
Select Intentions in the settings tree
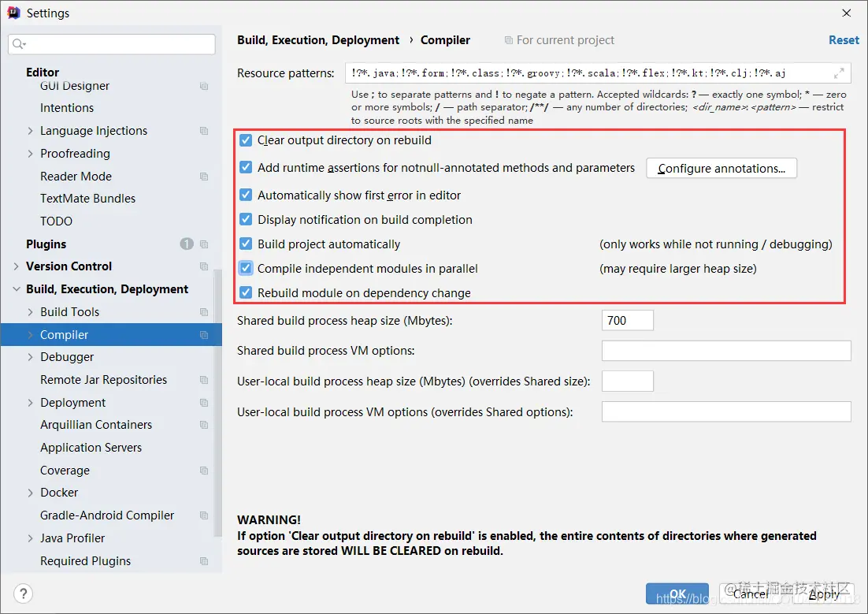pos(67,108)
